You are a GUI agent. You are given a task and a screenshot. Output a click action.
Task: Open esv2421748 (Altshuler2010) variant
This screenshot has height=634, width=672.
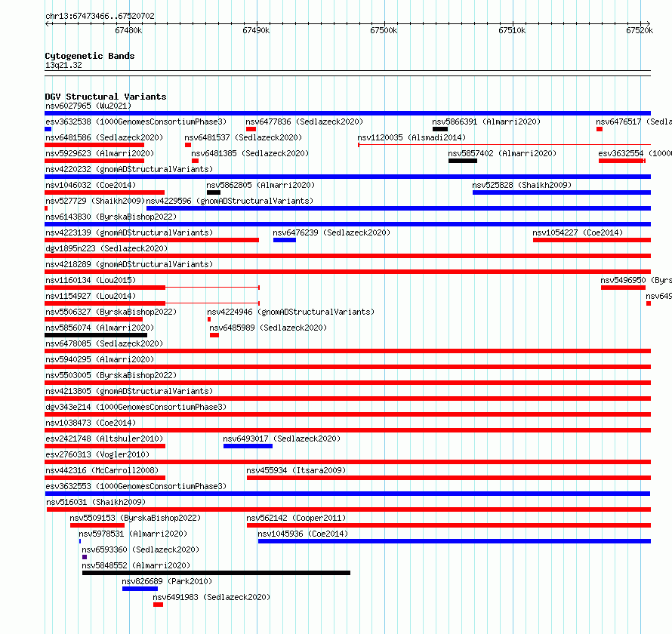[x=104, y=439]
